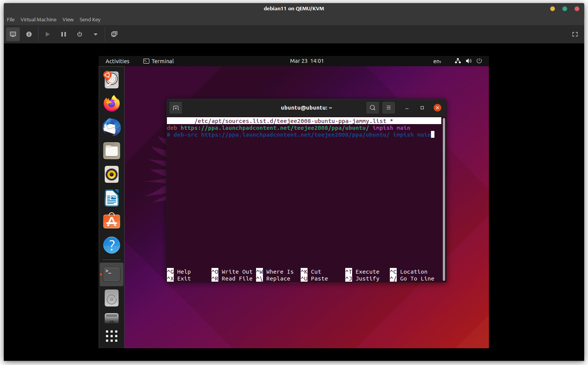Open the terminal hamburger menu
588x365 pixels.
tap(388, 108)
